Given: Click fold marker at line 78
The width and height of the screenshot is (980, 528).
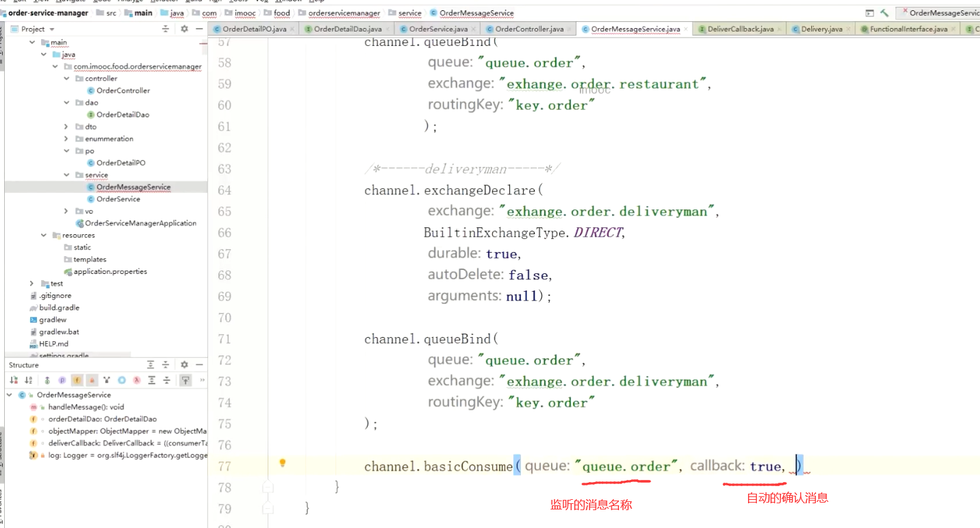Looking at the screenshot, I should [x=268, y=487].
